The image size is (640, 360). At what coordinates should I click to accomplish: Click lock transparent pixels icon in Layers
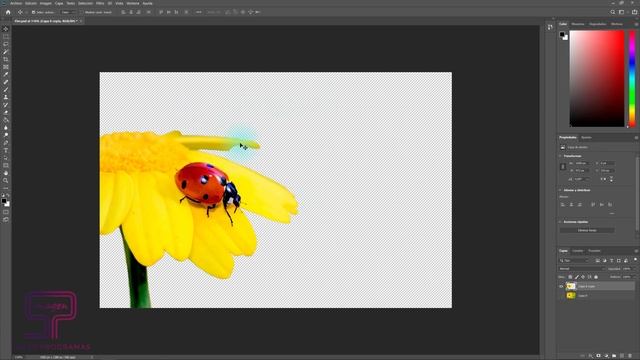(x=570, y=277)
